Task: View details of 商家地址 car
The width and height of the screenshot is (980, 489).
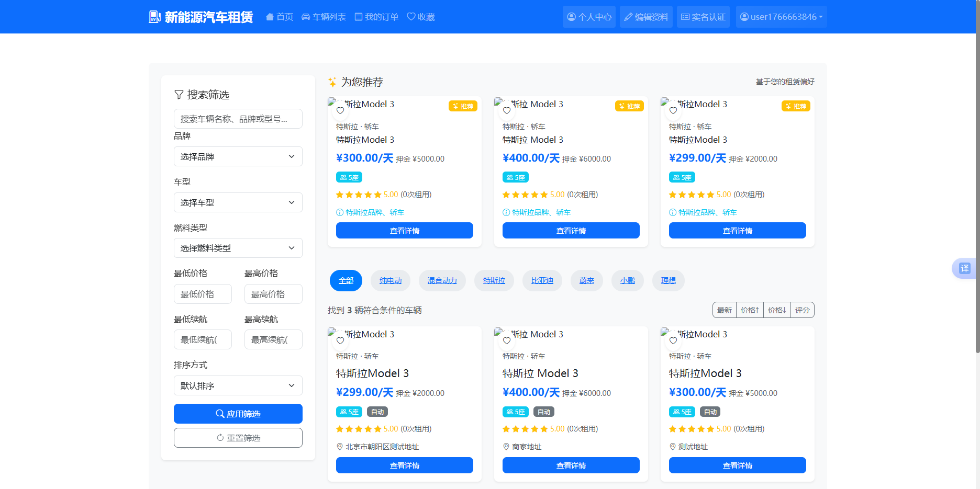Action: (x=571, y=465)
